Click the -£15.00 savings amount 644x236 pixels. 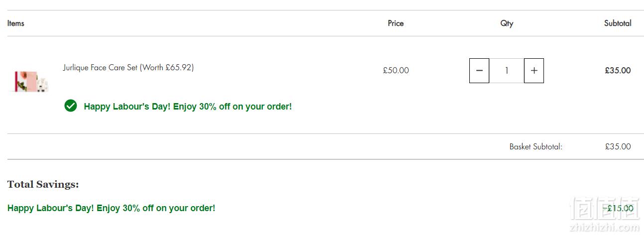coord(618,208)
